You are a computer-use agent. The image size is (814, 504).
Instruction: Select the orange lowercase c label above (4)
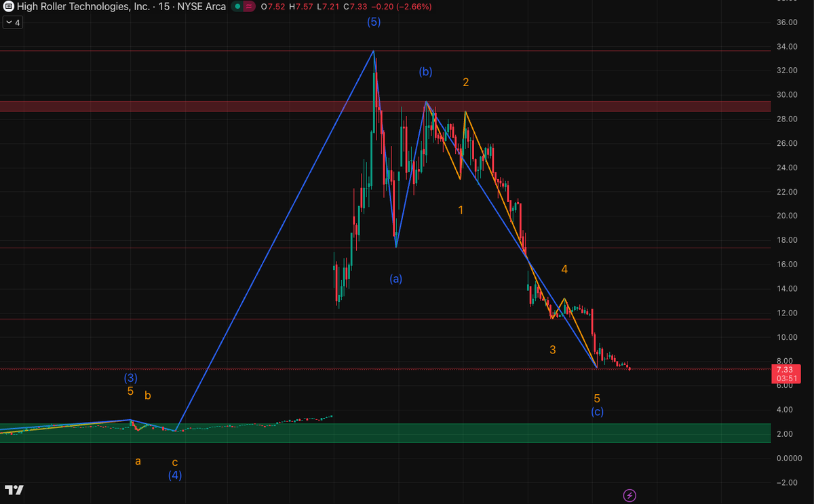point(174,463)
